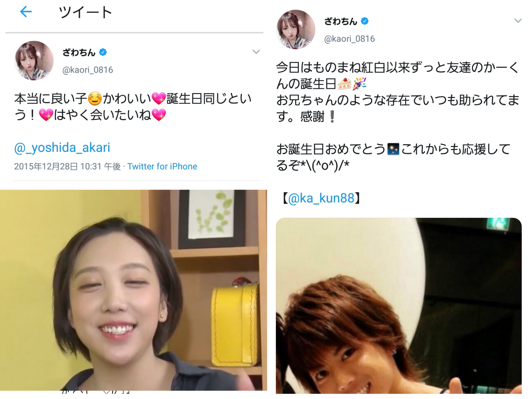The width and height of the screenshot is (532, 399).
Task: Click left tweet's profile avatar
Action: (x=34, y=61)
